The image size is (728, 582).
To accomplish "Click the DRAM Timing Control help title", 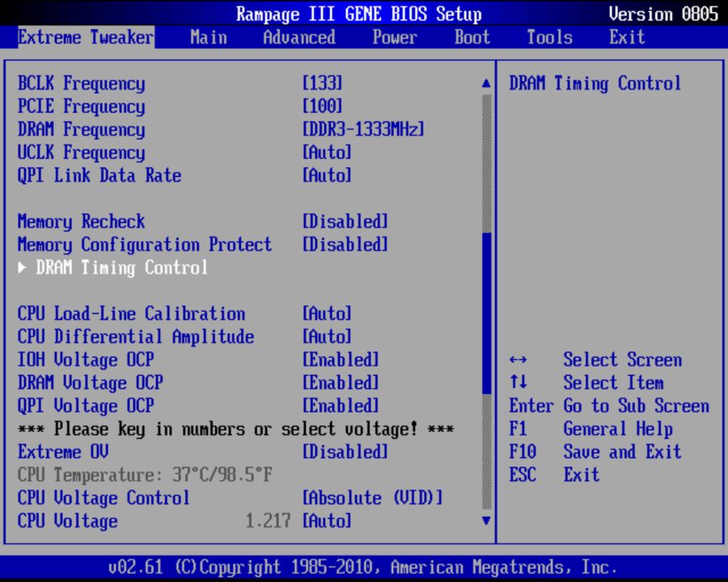I will (595, 84).
